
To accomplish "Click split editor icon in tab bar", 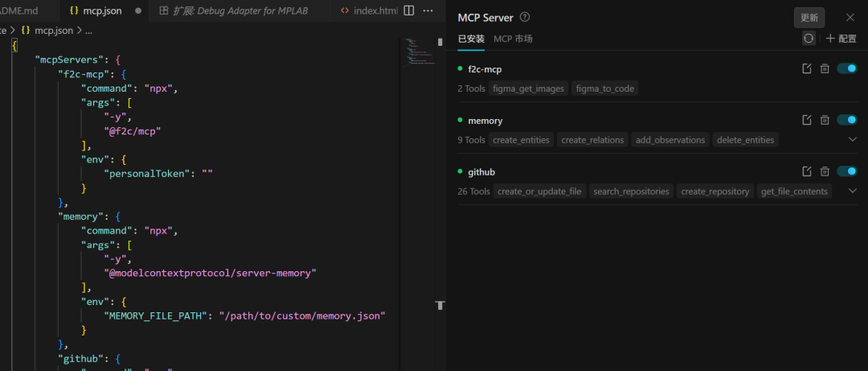I will (x=409, y=10).
